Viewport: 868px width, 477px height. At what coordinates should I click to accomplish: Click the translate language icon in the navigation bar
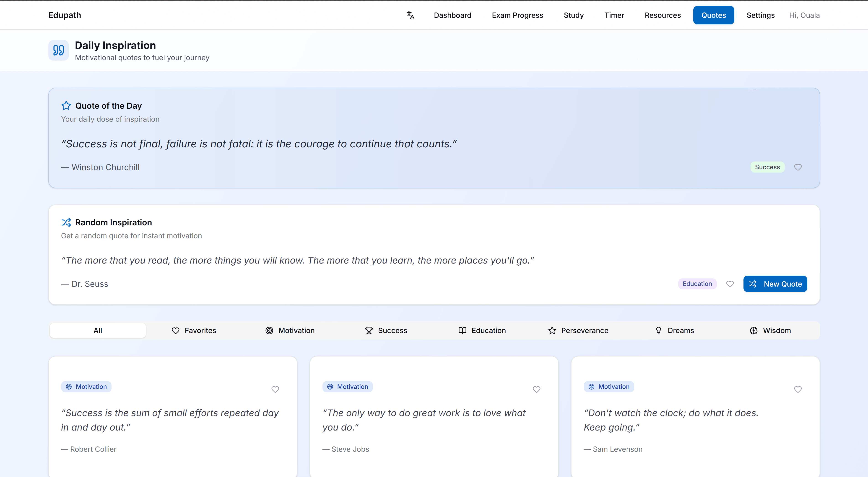[410, 15]
